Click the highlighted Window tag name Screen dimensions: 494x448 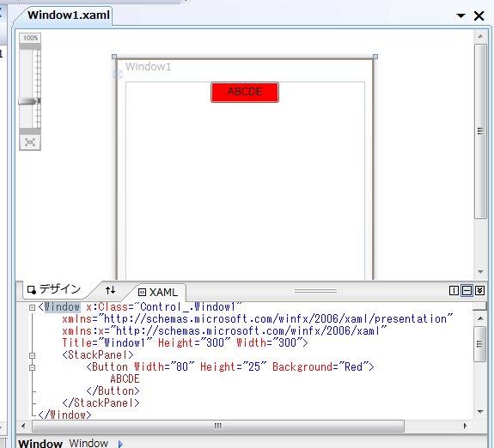62,307
